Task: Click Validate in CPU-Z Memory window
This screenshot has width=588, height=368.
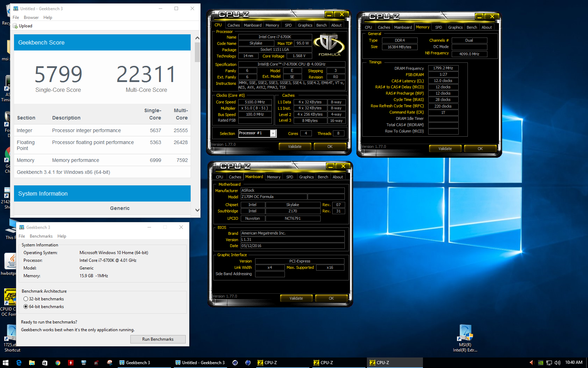Action: (445, 149)
